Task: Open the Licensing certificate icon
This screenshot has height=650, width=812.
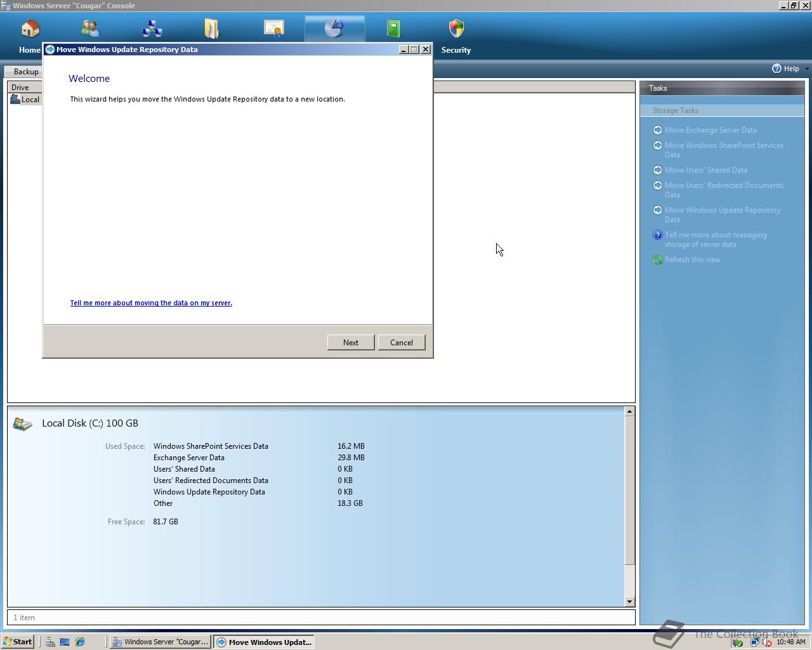Action: point(273,29)
